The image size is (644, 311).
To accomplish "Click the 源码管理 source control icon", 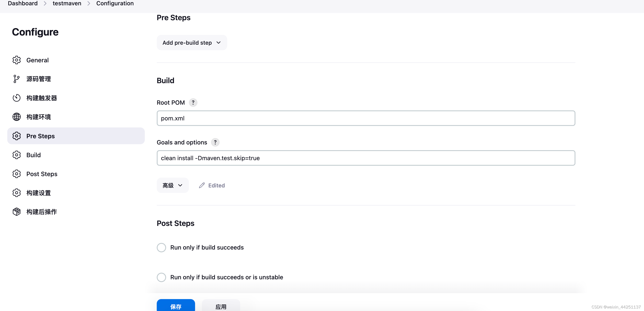I will pos(16,79).
